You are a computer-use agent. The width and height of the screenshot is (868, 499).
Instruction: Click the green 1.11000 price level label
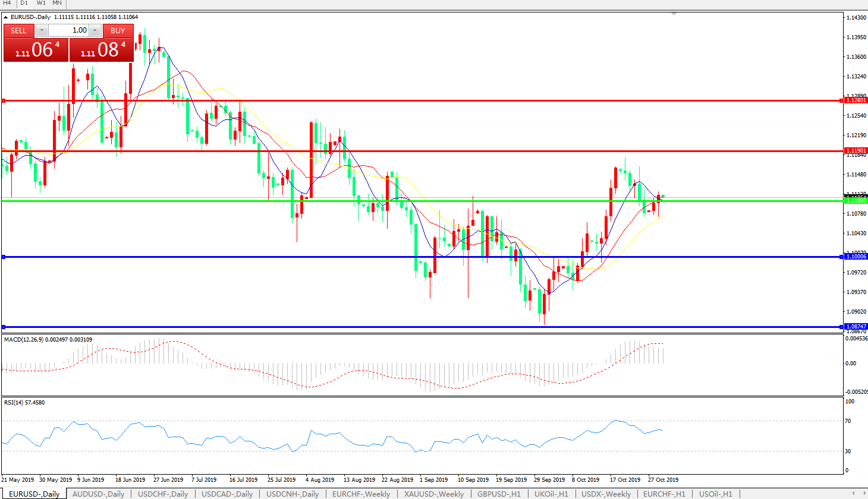coord(856,201)
